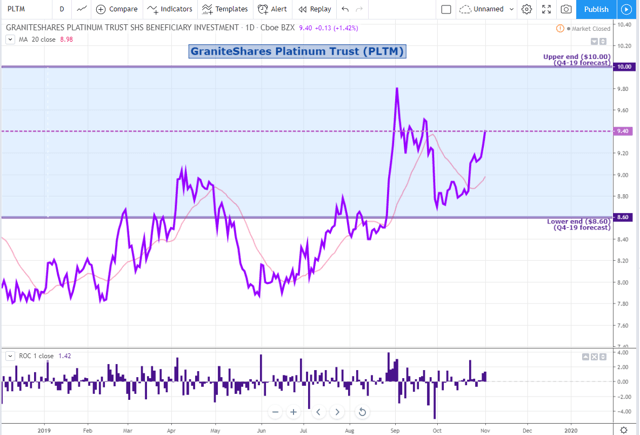Collapse the ROC indicator legend
The height and width of the screenshot is (435, 640).
click(10, 356)
